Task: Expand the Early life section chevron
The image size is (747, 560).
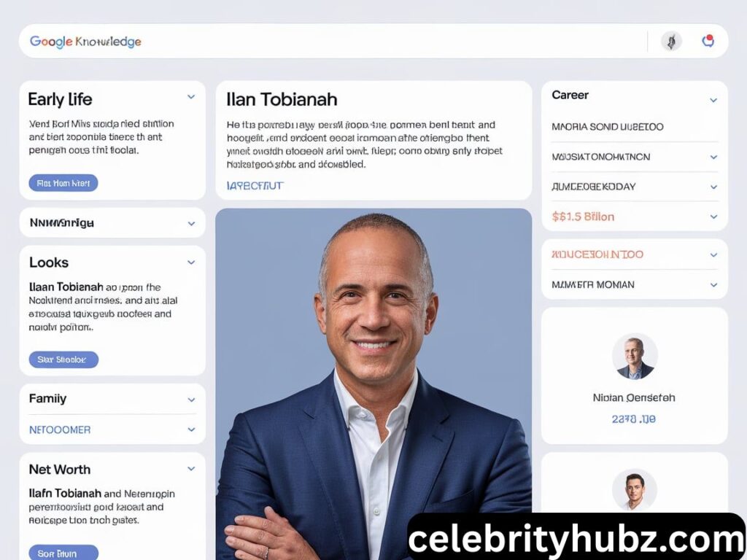Action: (x=191, y=97)
